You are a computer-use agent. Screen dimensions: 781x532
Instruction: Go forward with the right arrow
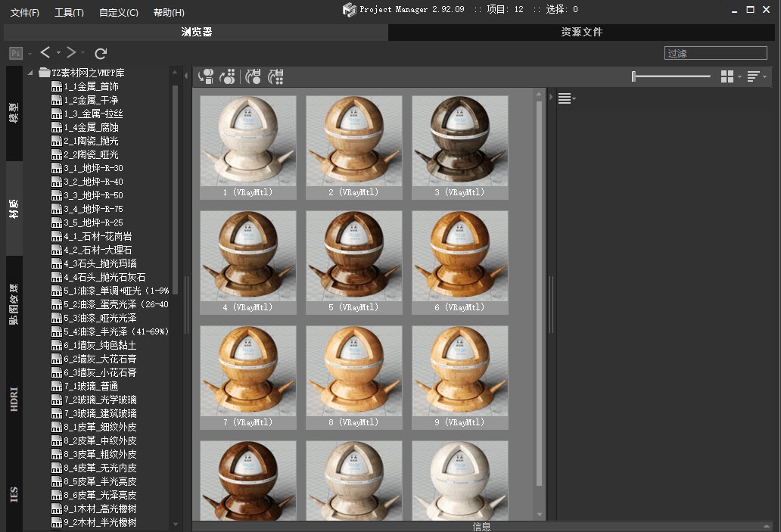tap(70, 52)
